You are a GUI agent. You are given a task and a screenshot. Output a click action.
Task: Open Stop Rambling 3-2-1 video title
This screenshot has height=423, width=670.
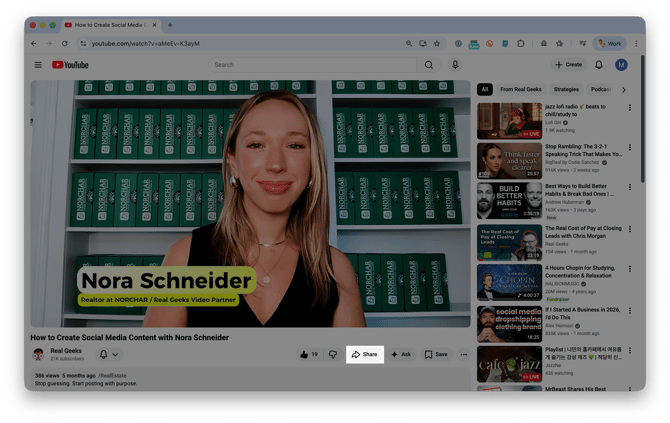(583, 150)
